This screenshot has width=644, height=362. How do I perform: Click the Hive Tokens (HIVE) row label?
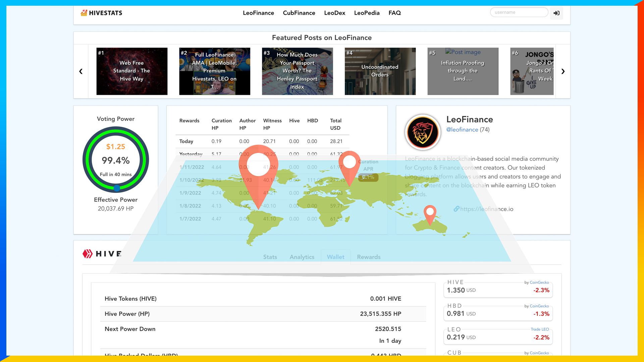(x=130, y=299)
